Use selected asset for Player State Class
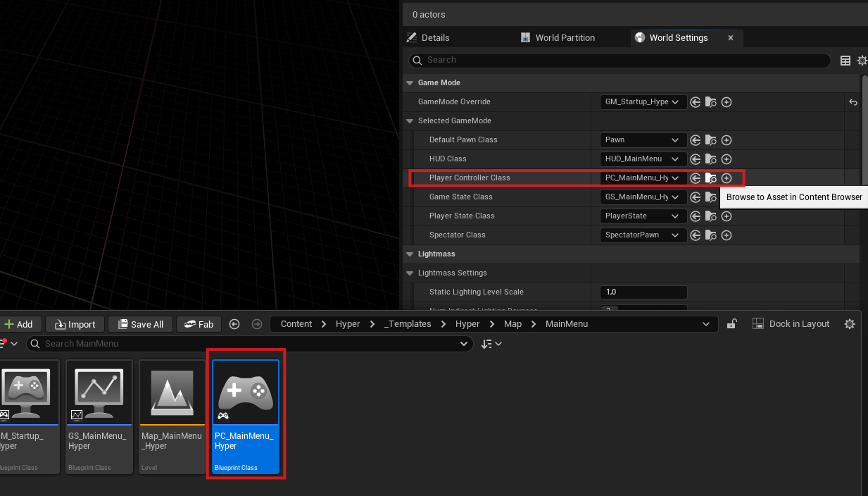Screen dimensions: 868x496 click(x=696, y=216)
